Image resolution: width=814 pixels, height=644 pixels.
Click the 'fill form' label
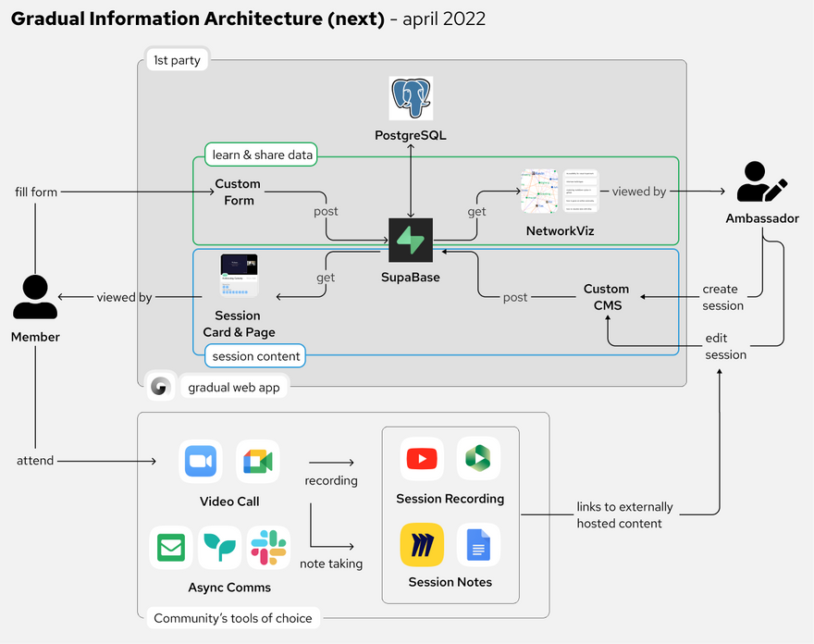(x=36, y=192)
